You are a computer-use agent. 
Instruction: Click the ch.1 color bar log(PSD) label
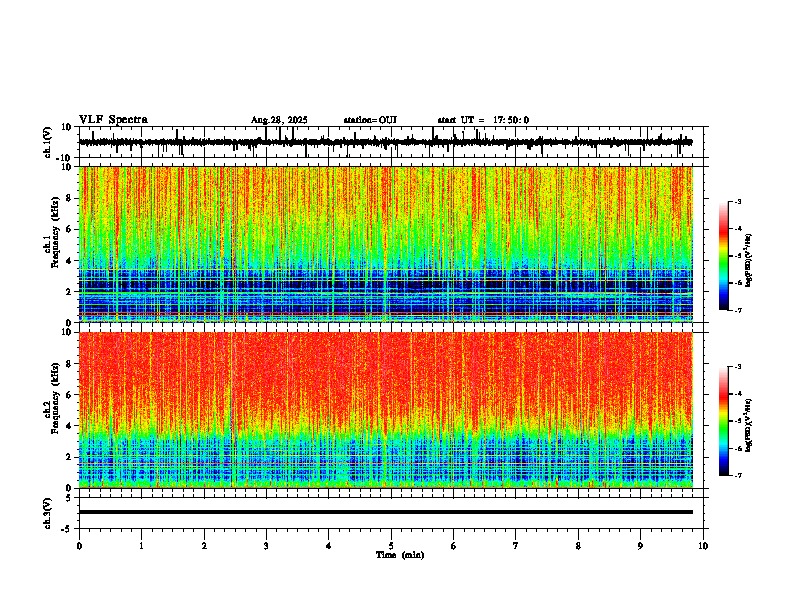coord(748,261)
